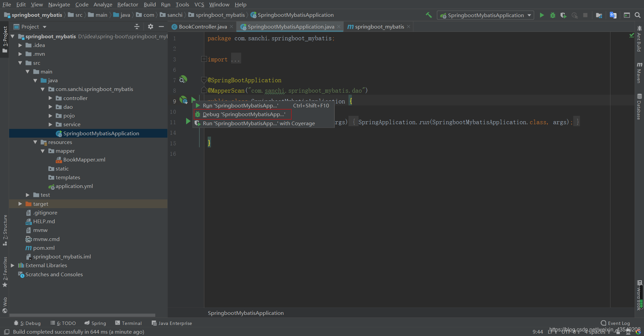Click the run gutter arrow at line 11
644x336 pixels.
point(188,121)
